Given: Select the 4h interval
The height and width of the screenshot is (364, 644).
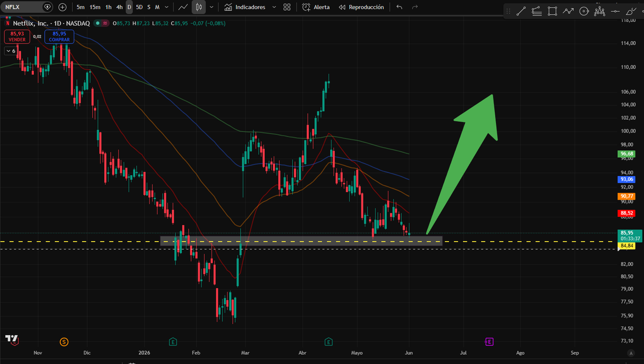Looking at the screenshot, I should (x=119, y=7).
